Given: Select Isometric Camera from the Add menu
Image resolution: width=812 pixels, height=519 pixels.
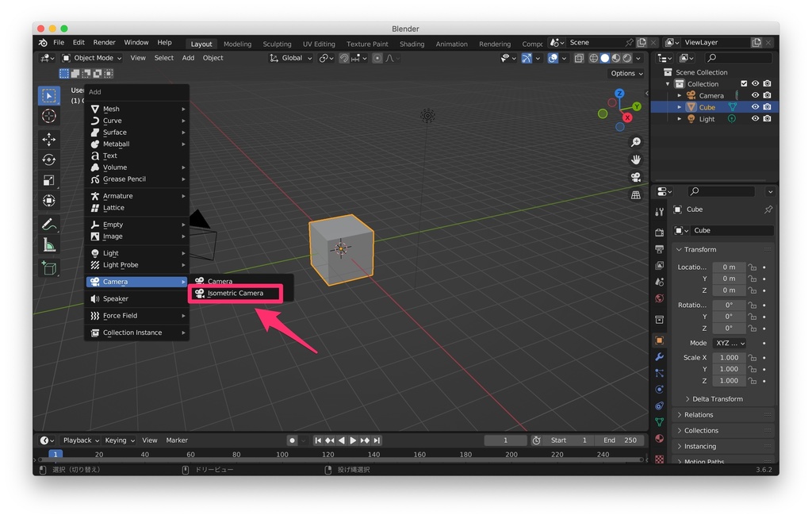Looking at the screenshot, I should [235, 293].
